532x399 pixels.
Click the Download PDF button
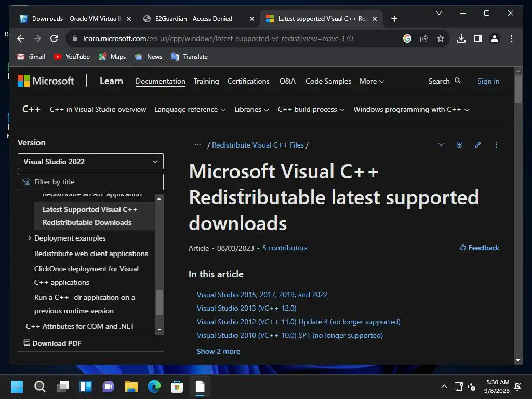pos(52,343)
